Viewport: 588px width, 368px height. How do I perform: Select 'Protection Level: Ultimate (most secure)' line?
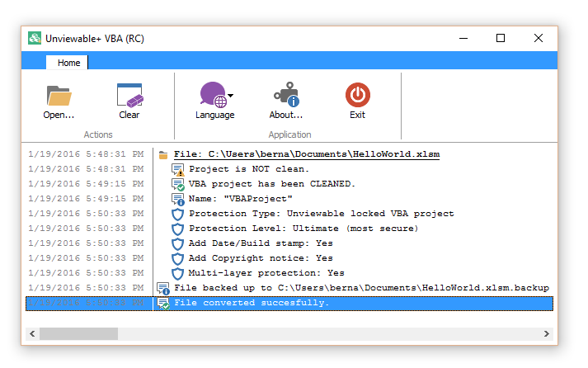click(x=303, y=229)
